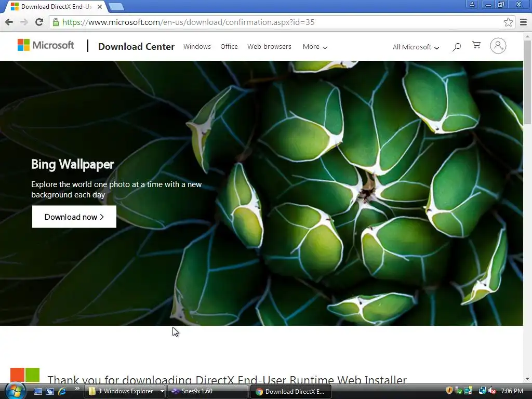Image resolution: width=532 pixels, height=399 pixels.
Task: Click the scrollbar up arrow
Action: 527,36
